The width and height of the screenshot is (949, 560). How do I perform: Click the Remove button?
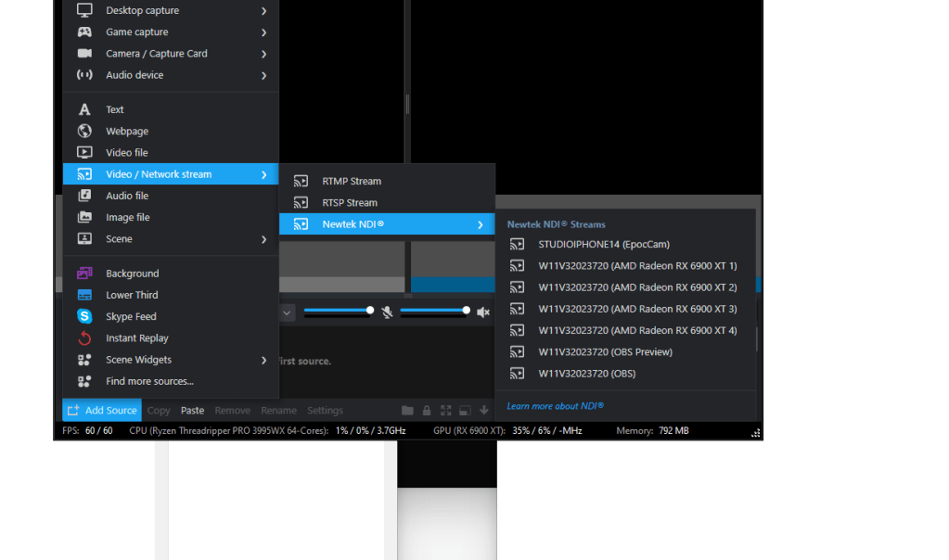pyautogui.click(x=233, y=411)
